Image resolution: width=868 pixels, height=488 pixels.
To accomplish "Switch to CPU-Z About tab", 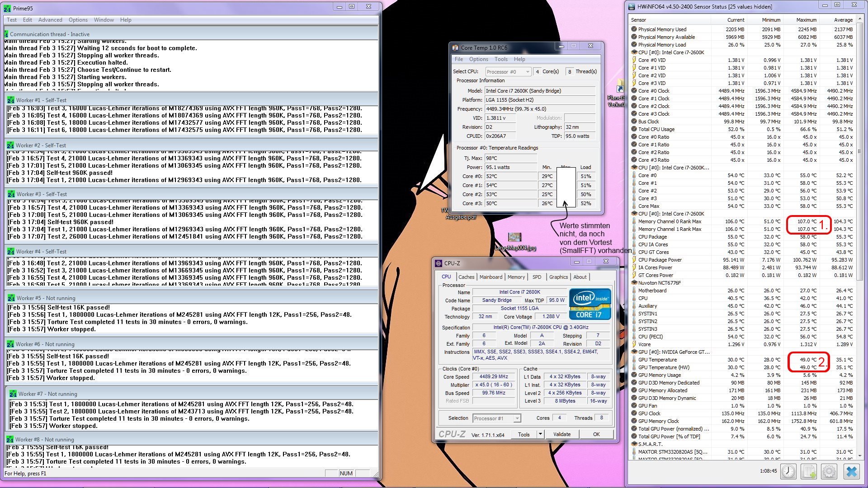I will pos(580,277).
